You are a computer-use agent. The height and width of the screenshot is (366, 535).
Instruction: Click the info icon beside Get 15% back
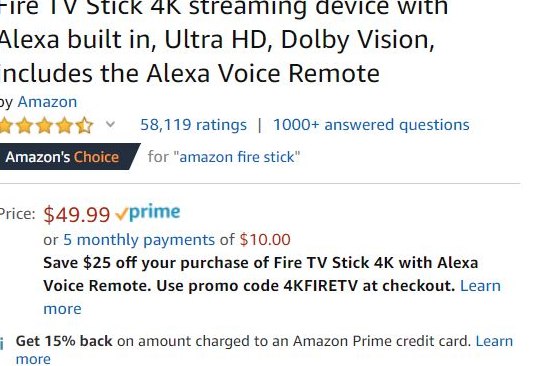(2, 343)
